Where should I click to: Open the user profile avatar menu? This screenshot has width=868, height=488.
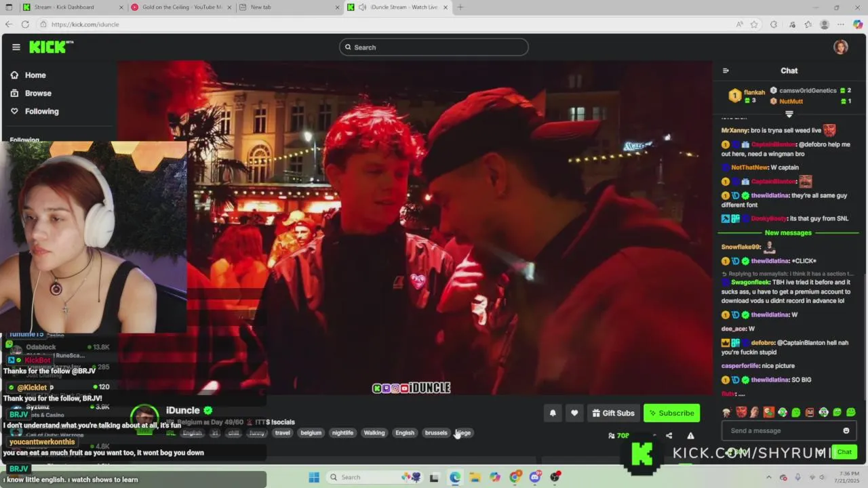coord(841,47)
